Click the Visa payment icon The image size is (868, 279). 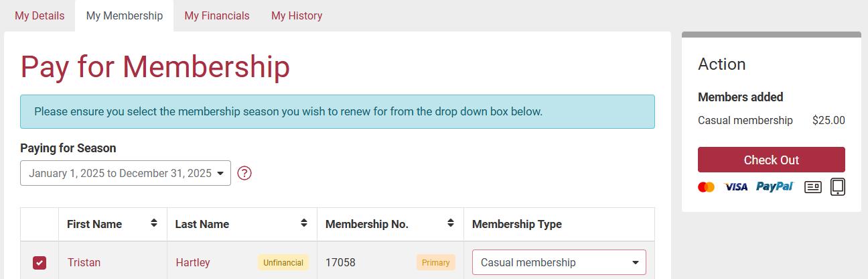coord(735,187)
